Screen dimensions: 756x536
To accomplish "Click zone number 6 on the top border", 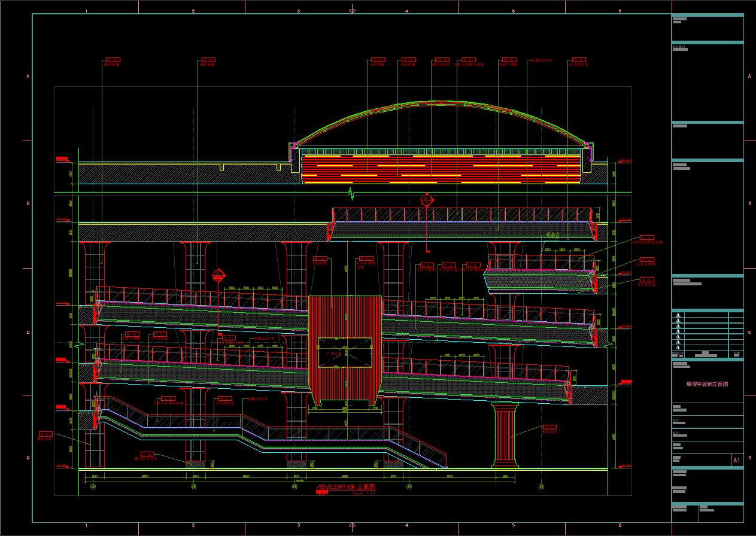I will pyautogui.click(x=620, y=11).
